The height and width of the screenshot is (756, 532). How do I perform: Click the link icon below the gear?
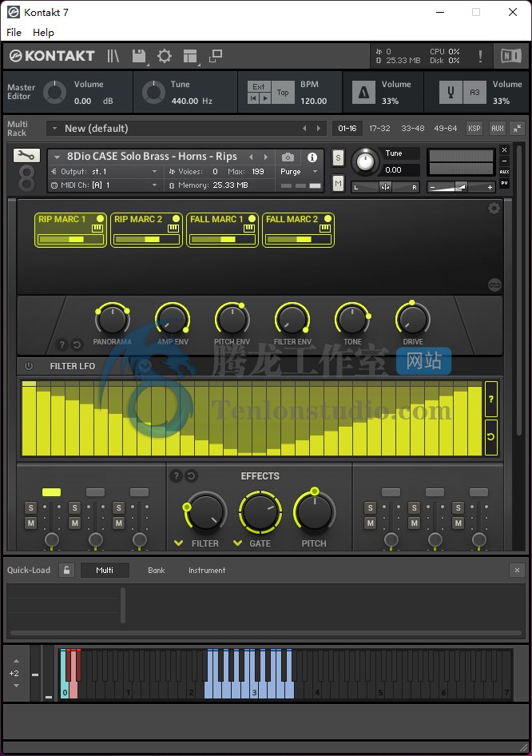coord(494,285)
